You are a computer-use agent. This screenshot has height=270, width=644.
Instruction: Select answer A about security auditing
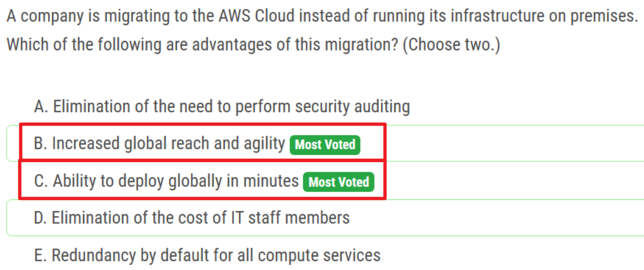tap(222, 107)
